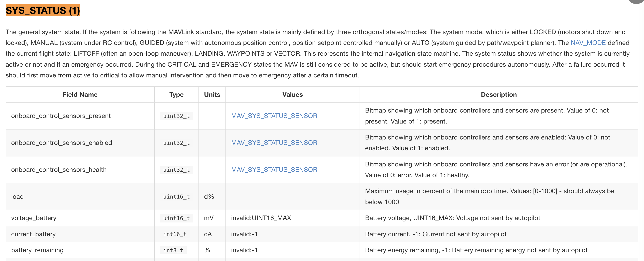Screen dimensions: 644x261
Task: Select the Units column header
Action: [212, 95]
